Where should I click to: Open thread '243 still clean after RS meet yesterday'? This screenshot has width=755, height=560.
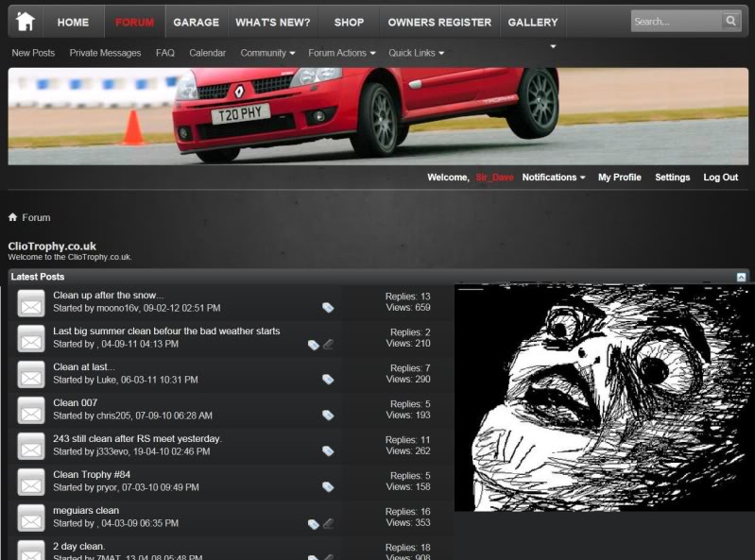pyautogui.click(x=137, y=439)
